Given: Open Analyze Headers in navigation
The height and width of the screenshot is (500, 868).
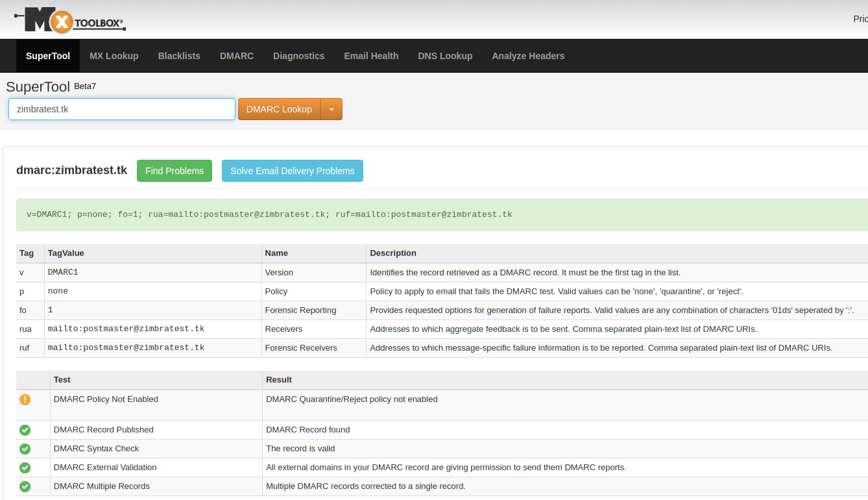Looking at the screenshot, I should (x=528, y=56).
